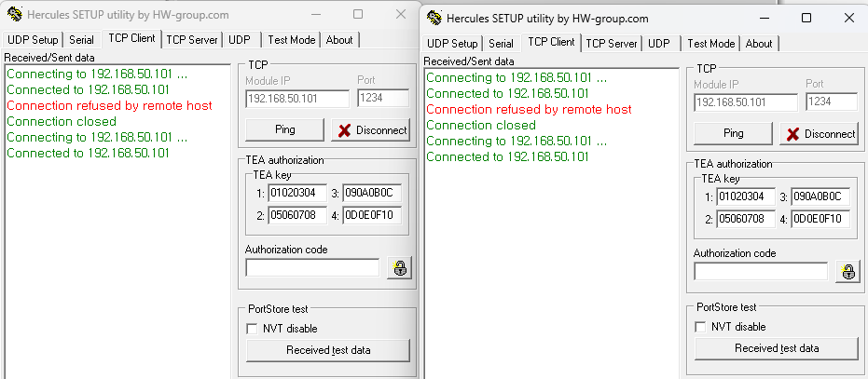Click TEA key 3 field in left window
Viewport: 868px width, 379px height.
click(372, 193)
